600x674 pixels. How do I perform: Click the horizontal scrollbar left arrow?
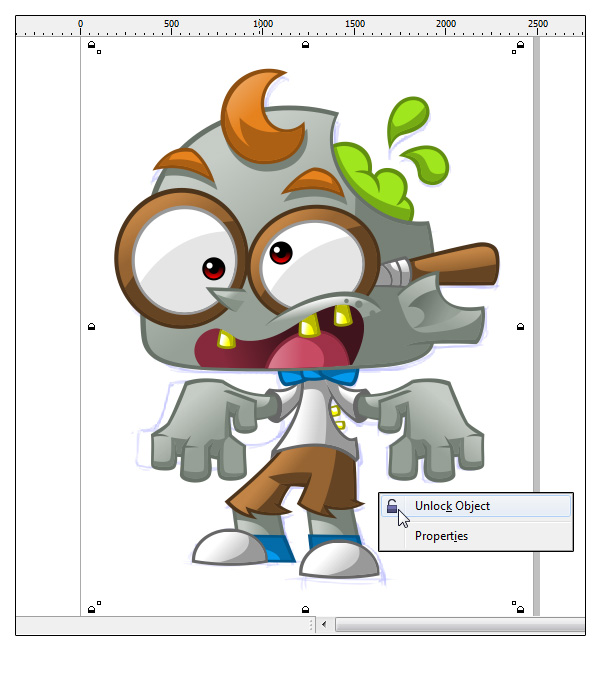[x=324, y=624]
